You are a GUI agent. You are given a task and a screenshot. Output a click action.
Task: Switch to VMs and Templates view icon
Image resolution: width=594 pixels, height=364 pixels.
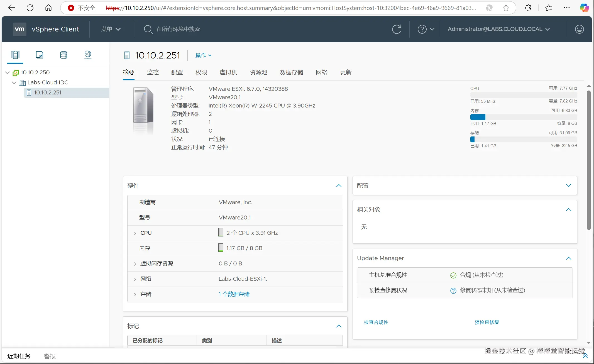point(39,55)
